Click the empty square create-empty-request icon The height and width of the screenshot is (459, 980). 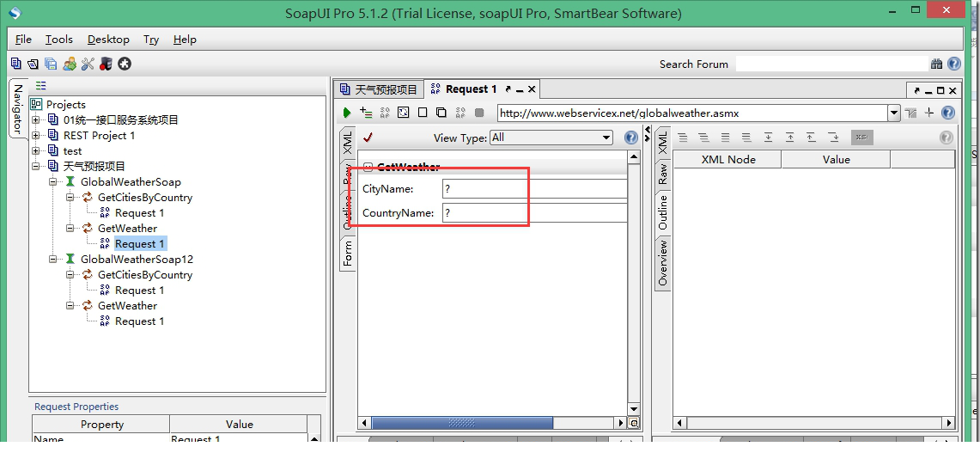423,113
